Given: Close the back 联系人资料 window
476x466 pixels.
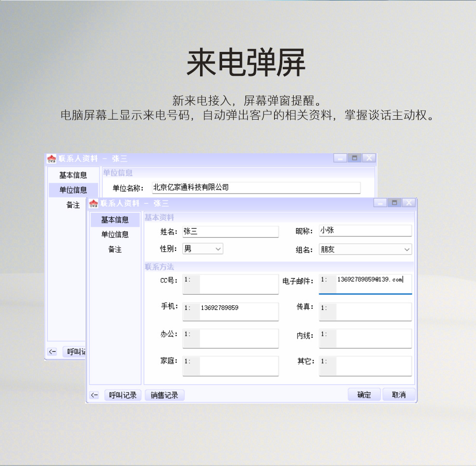Looking at the screenshot, I should click(x=369, y=158).
